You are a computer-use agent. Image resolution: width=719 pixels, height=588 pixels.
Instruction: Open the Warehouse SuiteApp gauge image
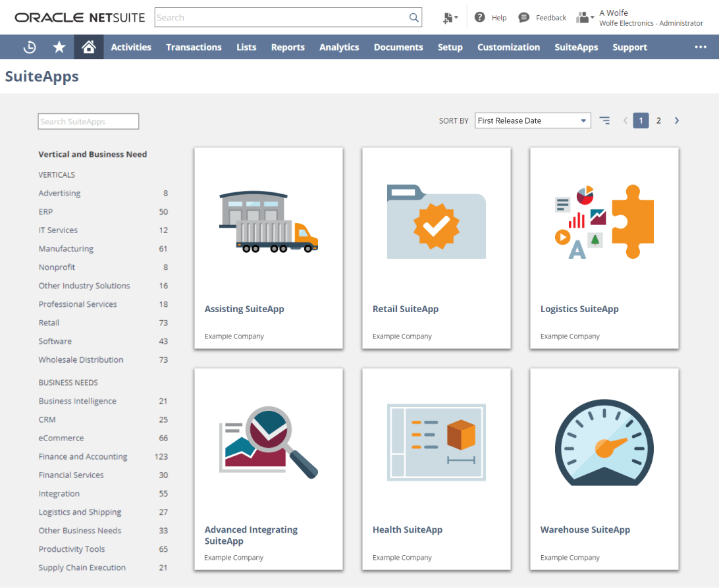coord(604,442)
